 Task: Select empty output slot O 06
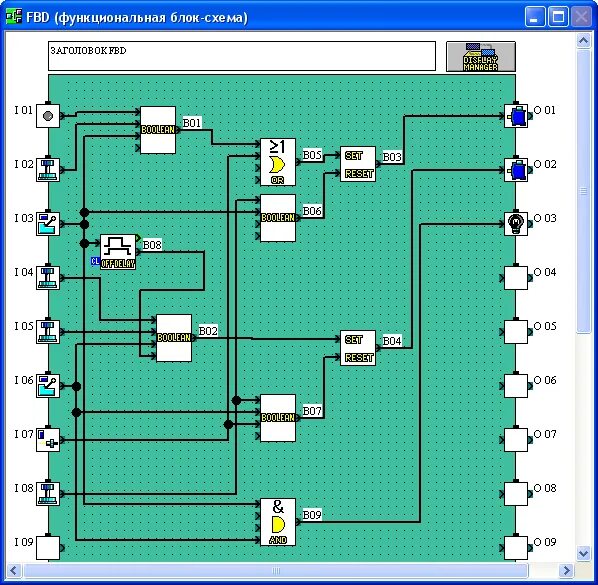click(516, 386)
